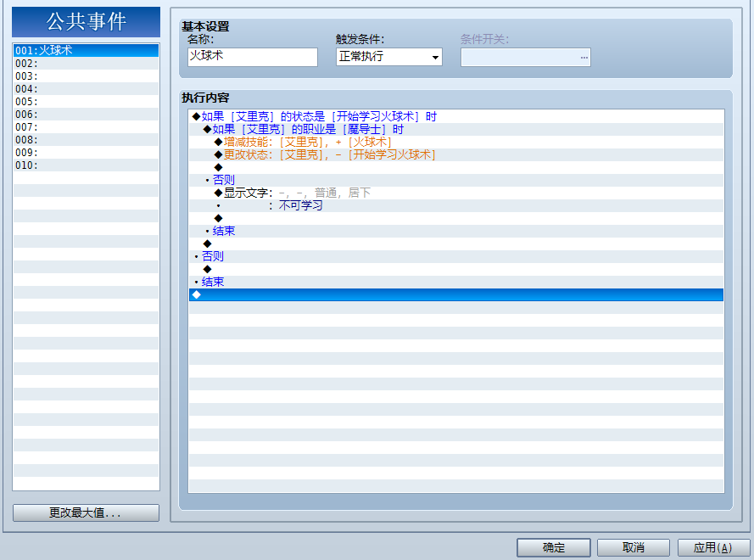Select the outer 否则 line below inner 结束

(x=456, y=256)
